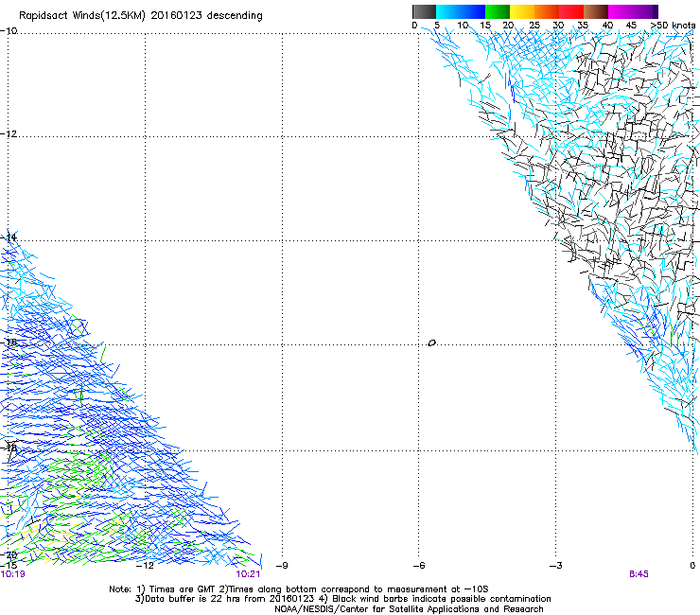This screenshot has width=700, height=615.
Task: Select the '25' color scale label
Action: [x=534, y=26]
